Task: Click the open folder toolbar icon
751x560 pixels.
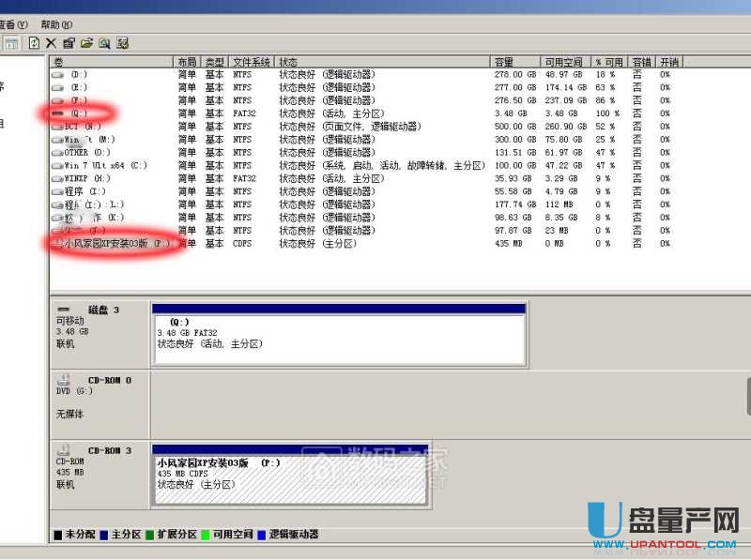Action: pyautogui.click(x=86, y=43)
